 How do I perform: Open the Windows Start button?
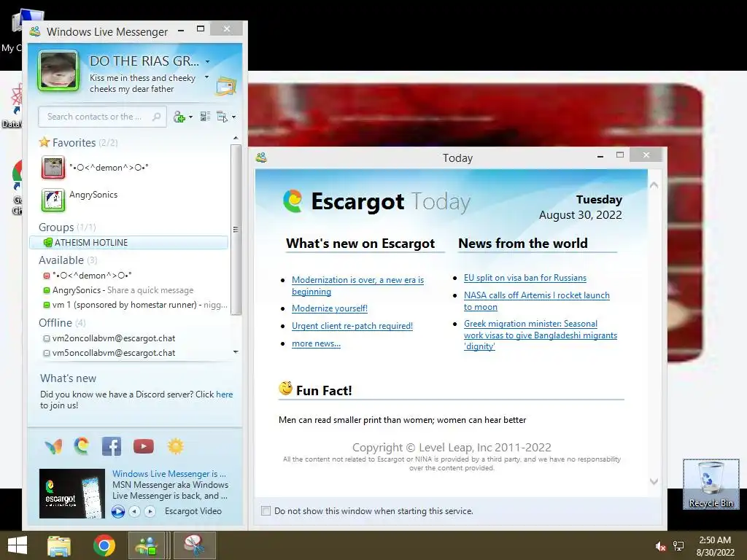18,545
